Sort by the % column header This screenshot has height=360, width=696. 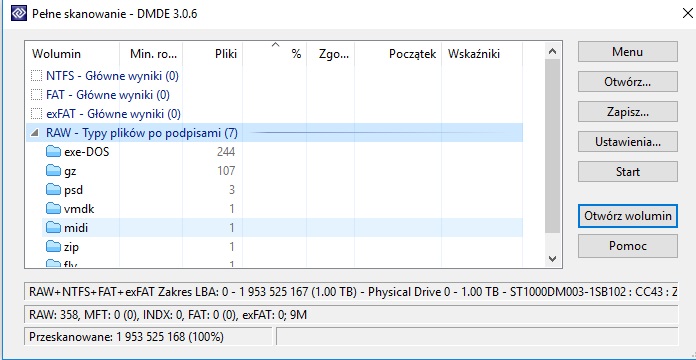click(275, 54)
